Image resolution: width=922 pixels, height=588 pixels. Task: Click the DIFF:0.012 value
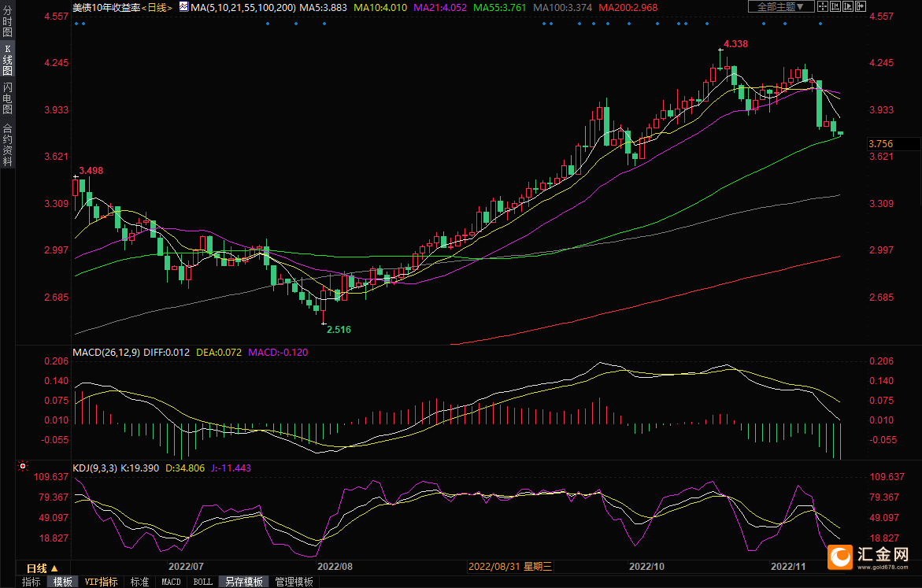pyautogui.click(x=166, y=352)
